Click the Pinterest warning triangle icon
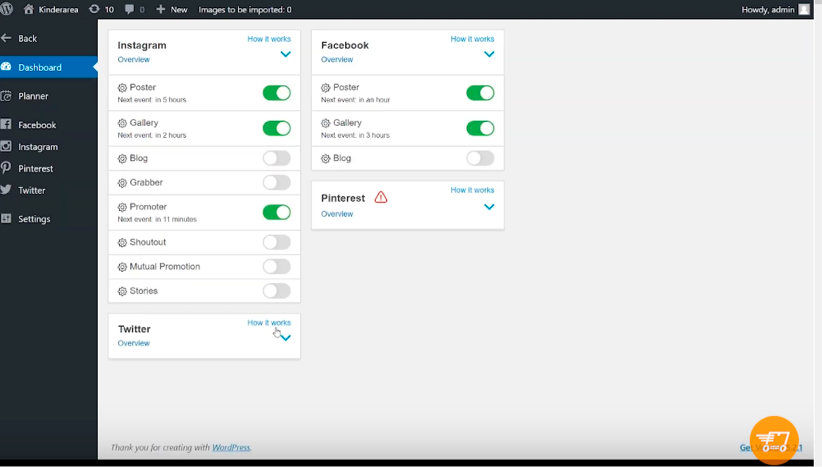 [x=381, y=198]
